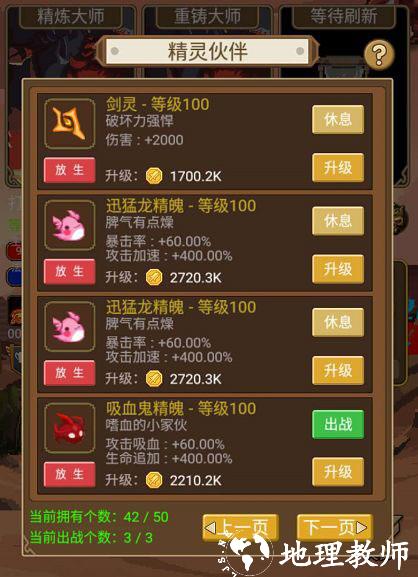Tap the red 吸血鬼精魄 pet icon
The image size is (418, 577).
(70, 428)
